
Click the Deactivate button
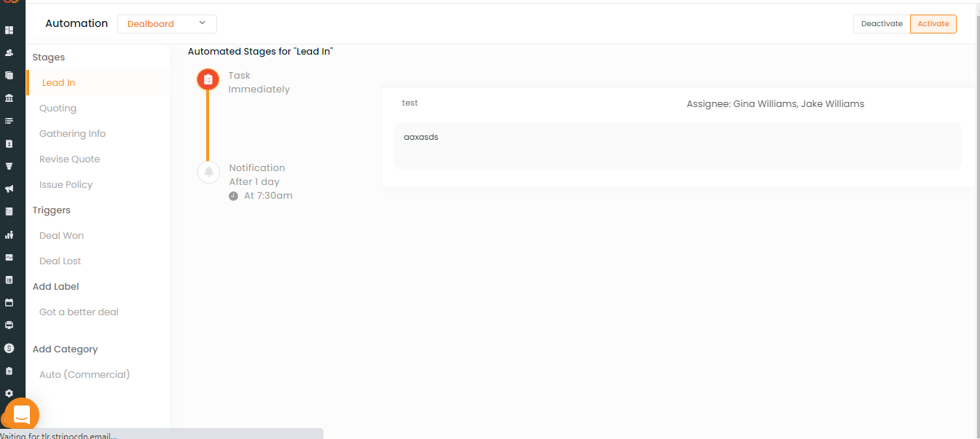pyautogui.click(x=882, y=24)
